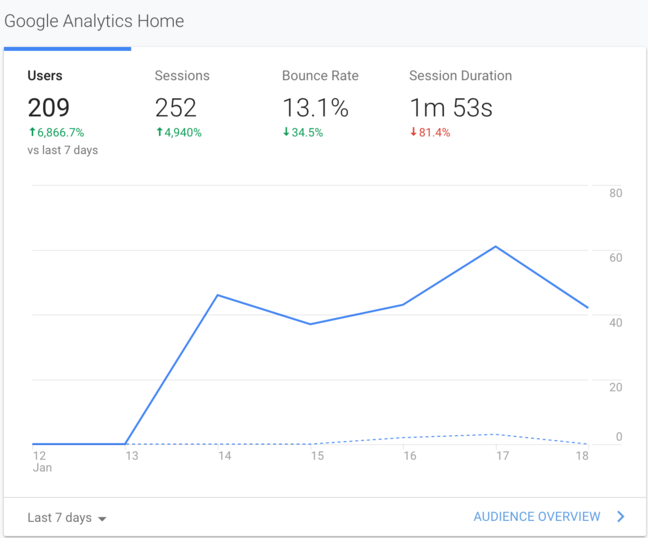Screen dimensions: 648x538
Task: Click the green up arrow under Users
Action: pyautogui.click(x=32, y=132)
